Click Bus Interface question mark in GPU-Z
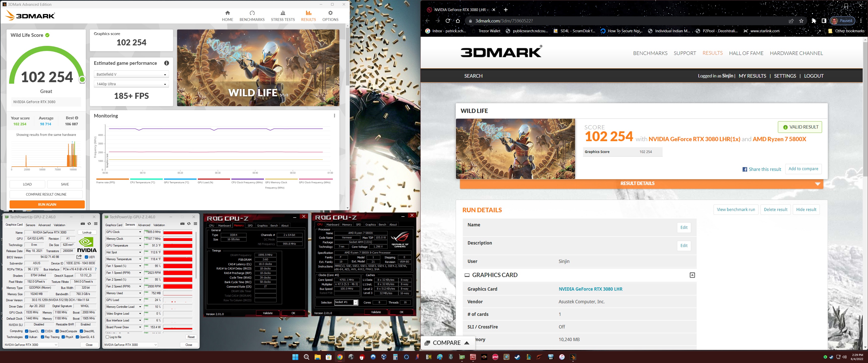868x363 pixels. (96, 269)
